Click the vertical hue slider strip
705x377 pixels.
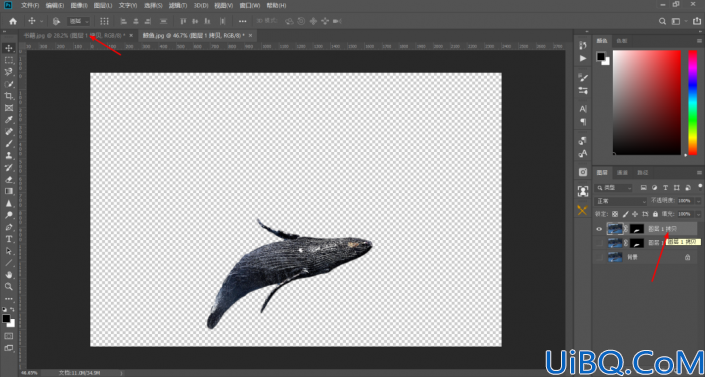(x=692, y=103)
